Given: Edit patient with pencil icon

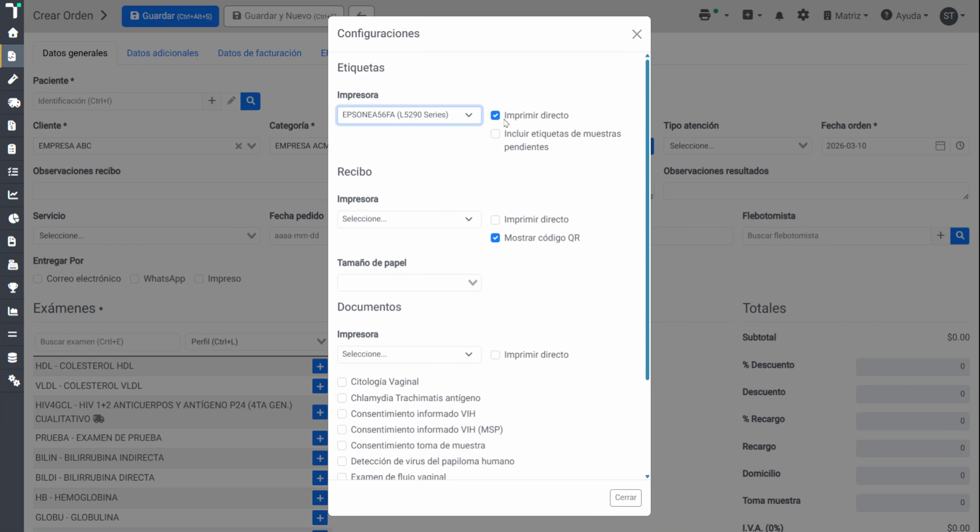Looking at the screenshot, I should pyautogui.click(x=231, y=101).
